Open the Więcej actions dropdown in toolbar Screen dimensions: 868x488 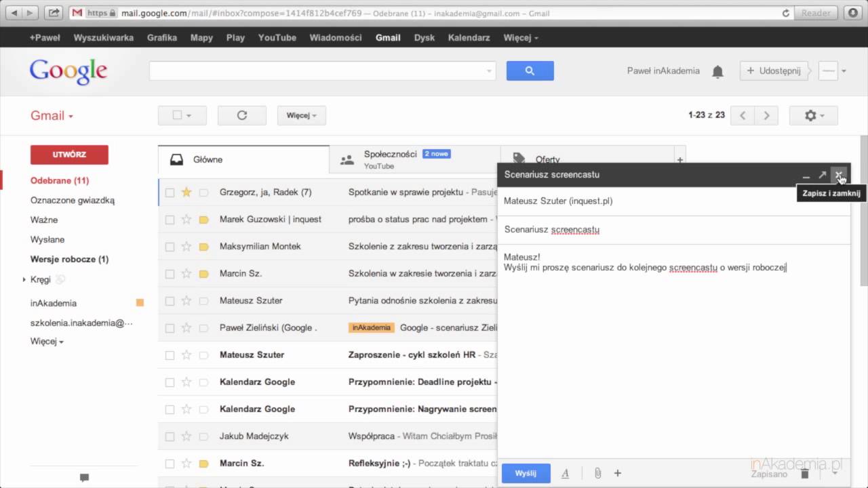click(302, 115)
